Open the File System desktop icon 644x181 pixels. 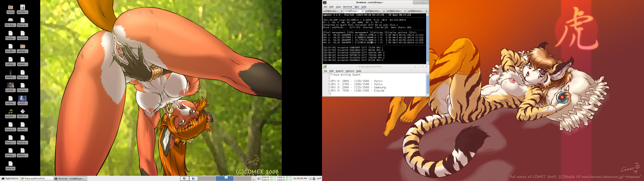point(11,22)
